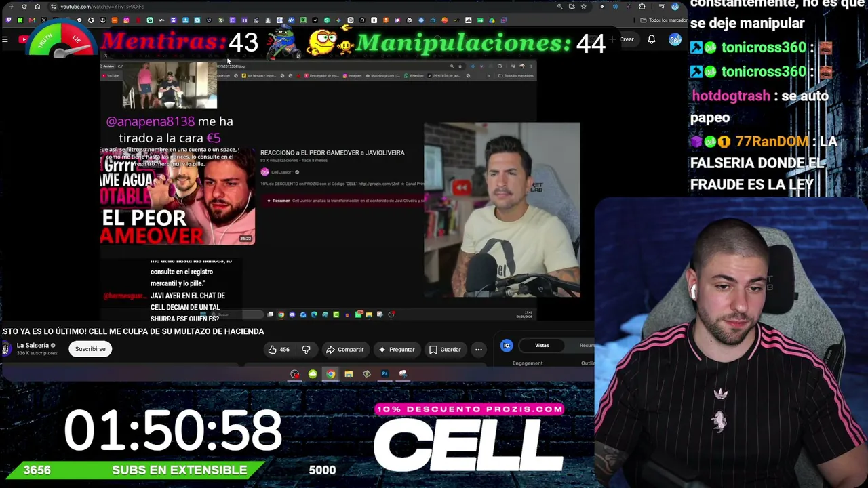
Task: Open Photoshop in the taskbar
Action: click(x=384, y=374)
